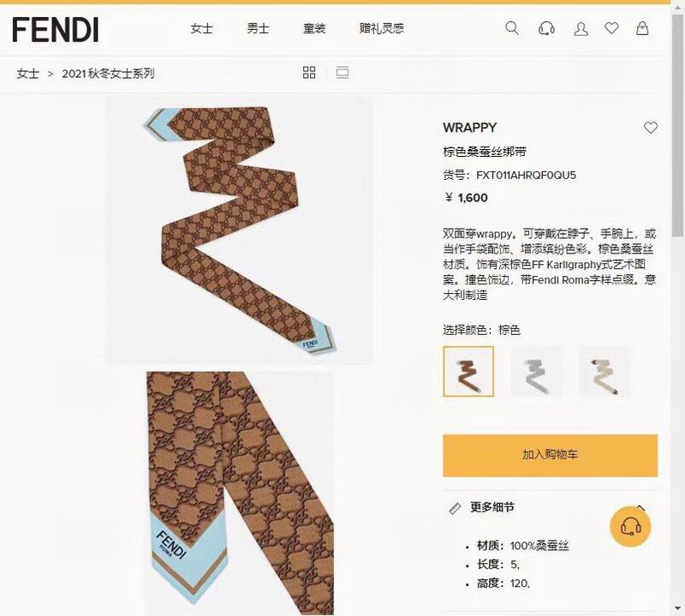Viewport: 685px width, 616px height.
Task: Click the customer service headset icon in header
Action: tap(546, 29)
